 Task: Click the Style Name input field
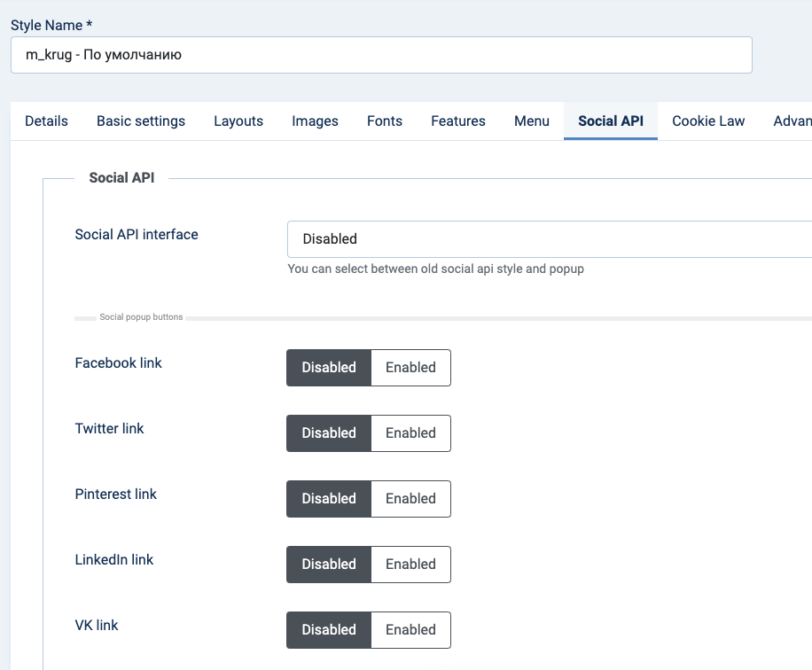pyautogui.click(x=381, y=55)
